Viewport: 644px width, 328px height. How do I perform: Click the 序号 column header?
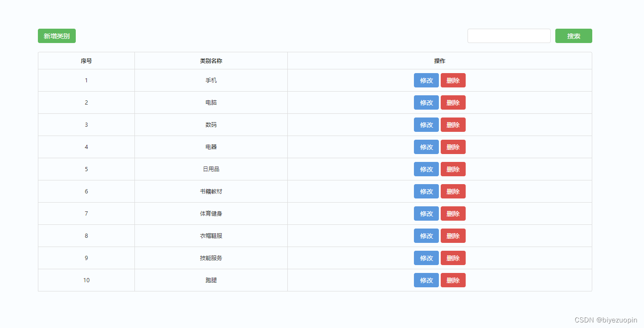(86, 61)
